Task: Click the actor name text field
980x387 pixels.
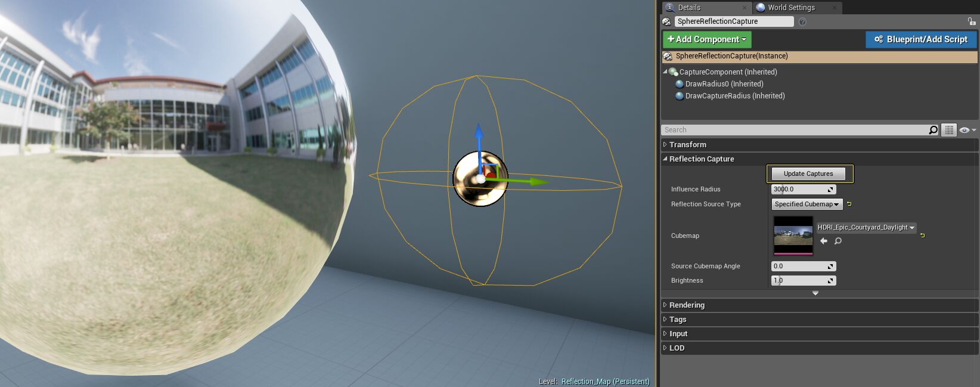Action: pyautogui.click(x=734, y=21)
